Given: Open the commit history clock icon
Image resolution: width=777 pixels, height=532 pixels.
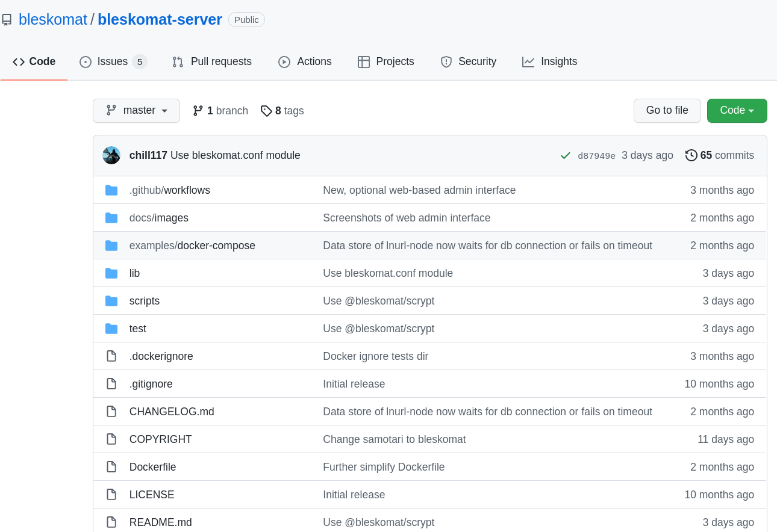Looking at the screenshot, I should 691,155.
